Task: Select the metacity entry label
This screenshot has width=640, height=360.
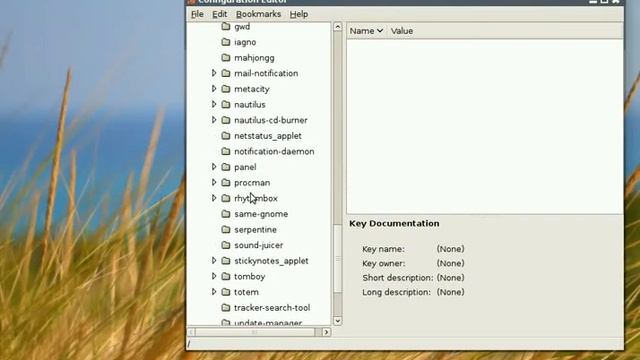Action: pos(251,89)
